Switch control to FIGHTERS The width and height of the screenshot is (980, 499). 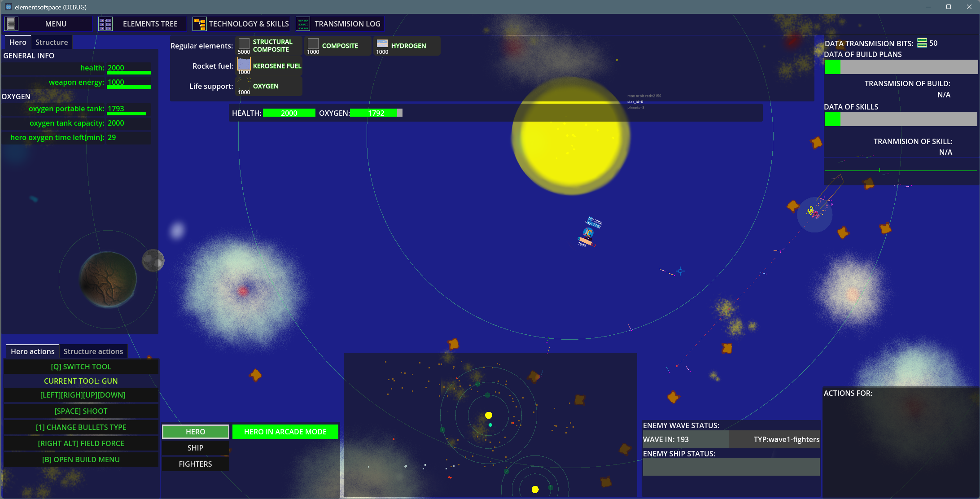click(195, 464)
